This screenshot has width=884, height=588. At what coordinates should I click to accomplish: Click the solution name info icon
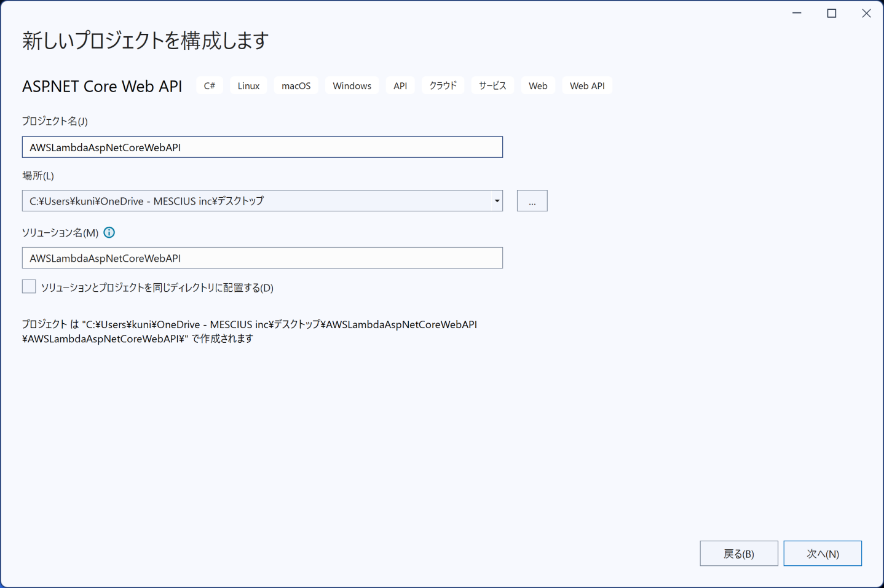[109, 232]
